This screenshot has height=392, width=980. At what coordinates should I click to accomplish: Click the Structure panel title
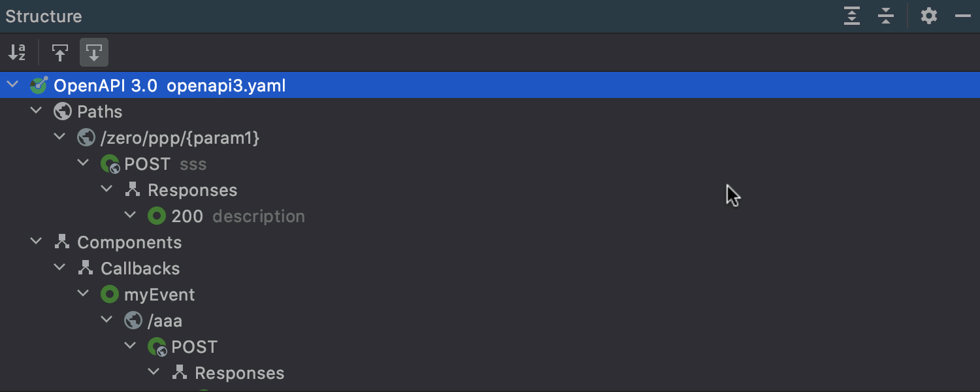click(44, 16)
